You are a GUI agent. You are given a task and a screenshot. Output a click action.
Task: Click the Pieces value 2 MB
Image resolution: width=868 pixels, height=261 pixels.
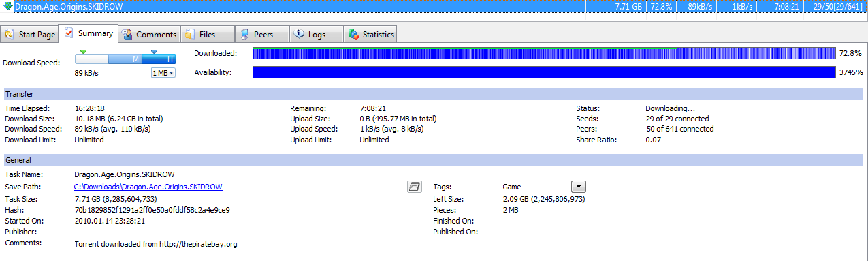[511, 210]
